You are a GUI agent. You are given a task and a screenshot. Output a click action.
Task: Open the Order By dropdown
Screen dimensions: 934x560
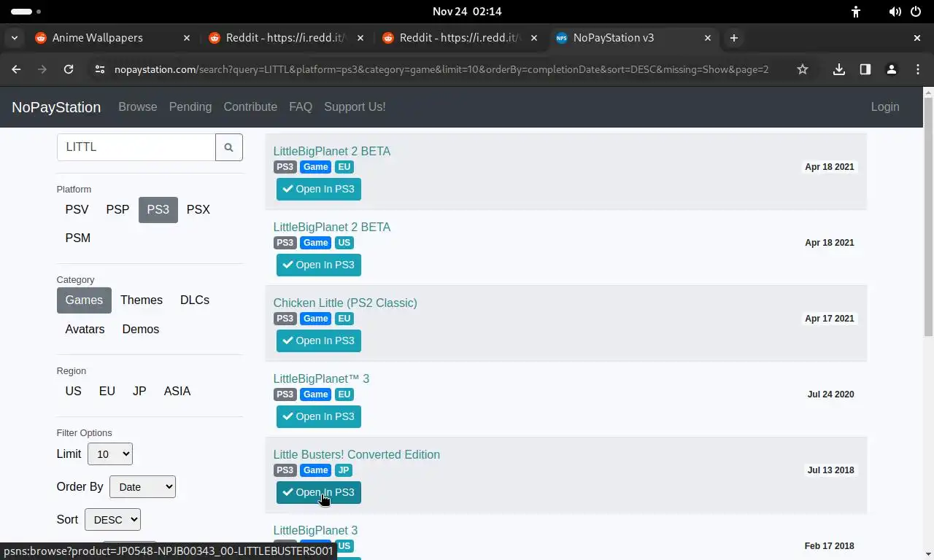142,486
